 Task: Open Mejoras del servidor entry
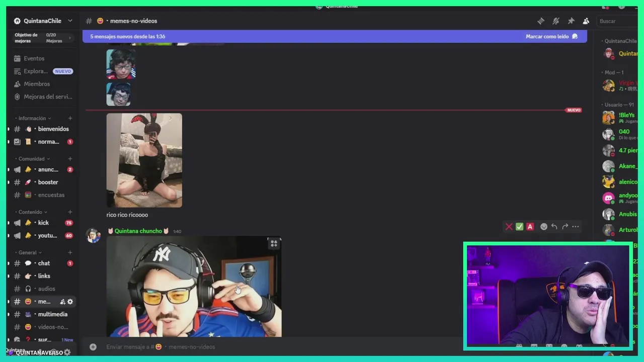coord(43,97)
